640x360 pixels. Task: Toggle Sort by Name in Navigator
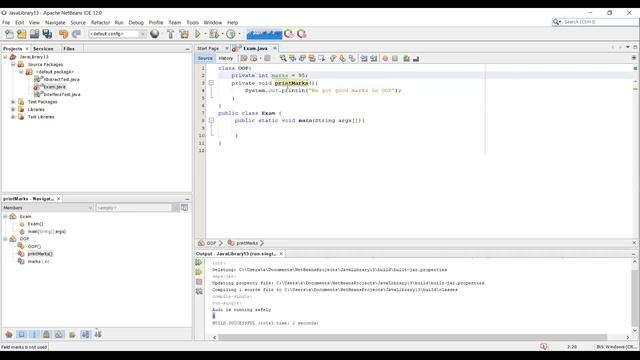point(85,334)
